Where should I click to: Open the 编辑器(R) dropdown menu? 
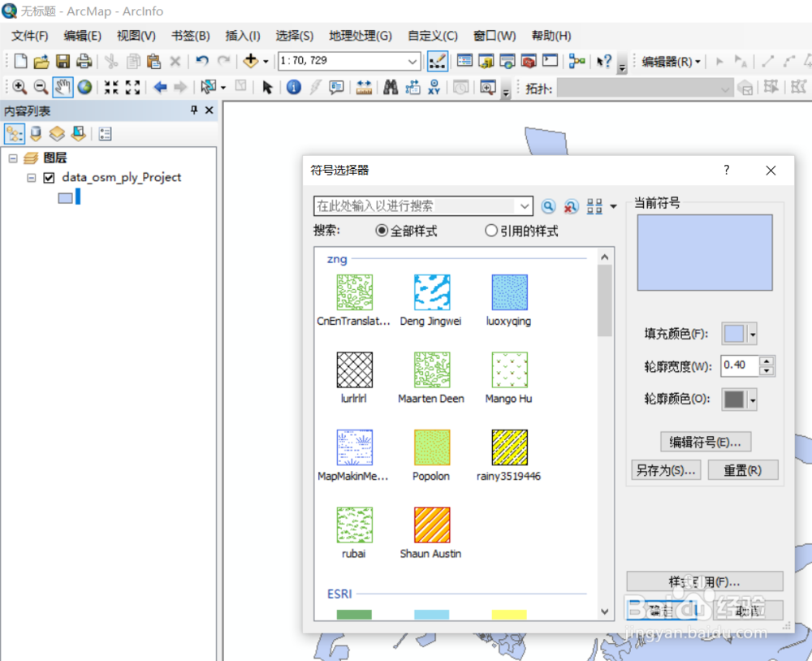point(671,62)
